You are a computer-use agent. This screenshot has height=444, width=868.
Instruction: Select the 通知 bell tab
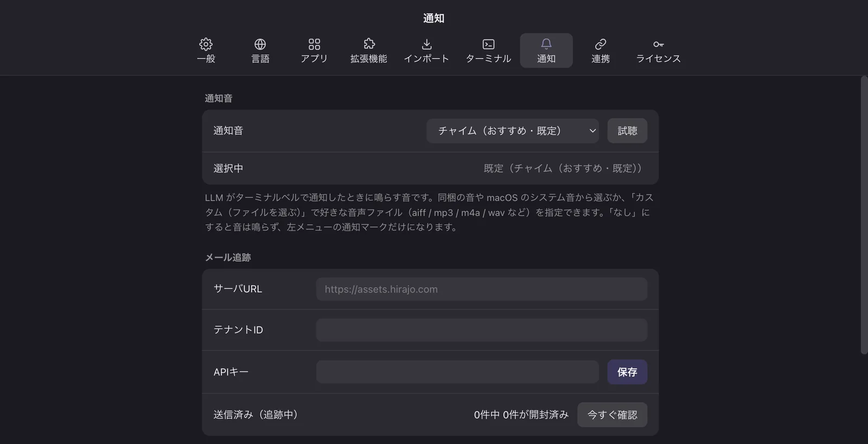pyautogui.click(x=546, y=50)
